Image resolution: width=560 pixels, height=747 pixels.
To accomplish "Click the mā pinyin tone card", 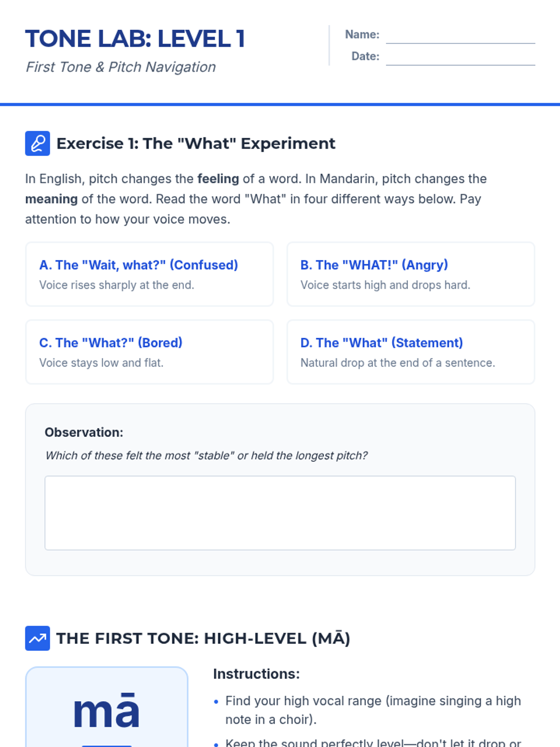I will (x=107, y=707).
